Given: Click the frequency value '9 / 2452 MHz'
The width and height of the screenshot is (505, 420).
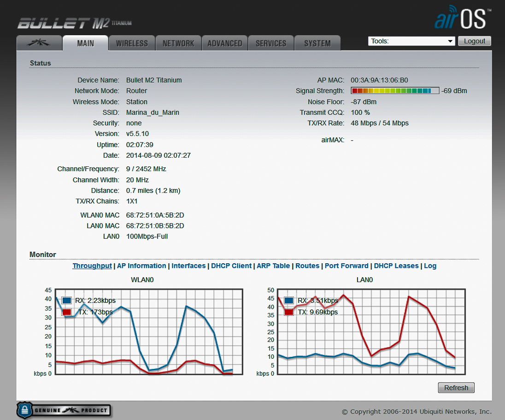Looking at the screenshot, I should pos(146,169).
